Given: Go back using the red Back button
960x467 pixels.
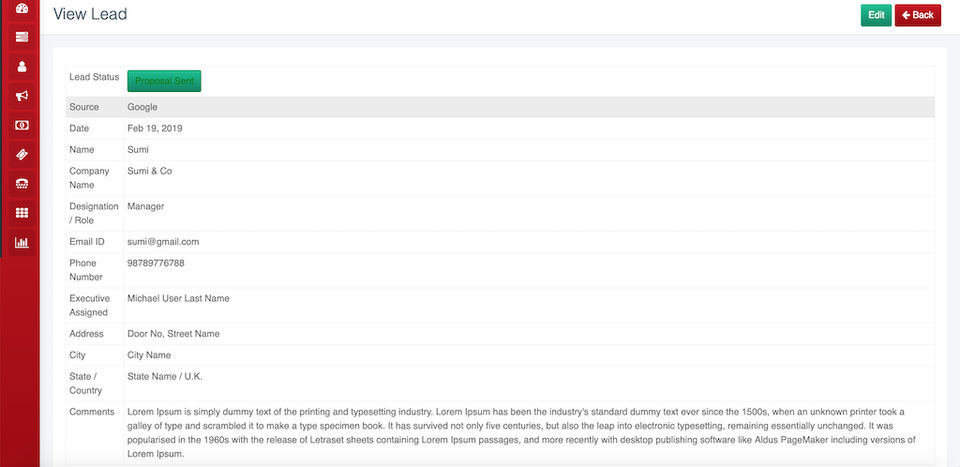Looking at the screenshot, I should [918, 15].
